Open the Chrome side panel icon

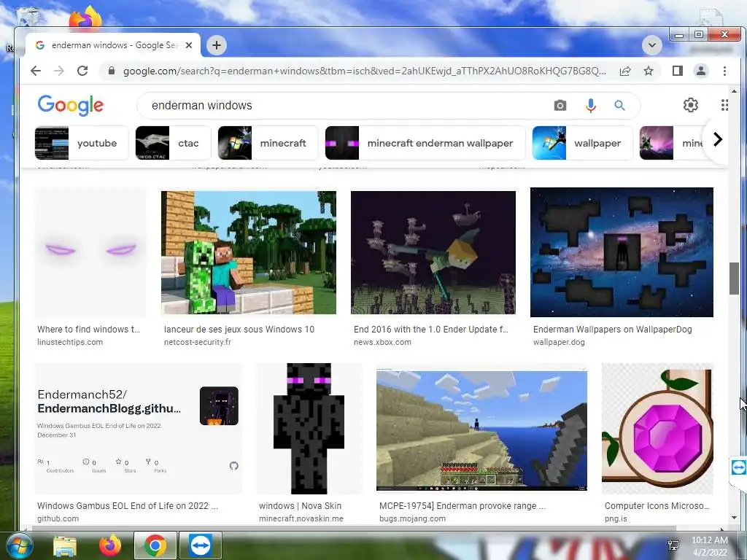click(678, 71)
